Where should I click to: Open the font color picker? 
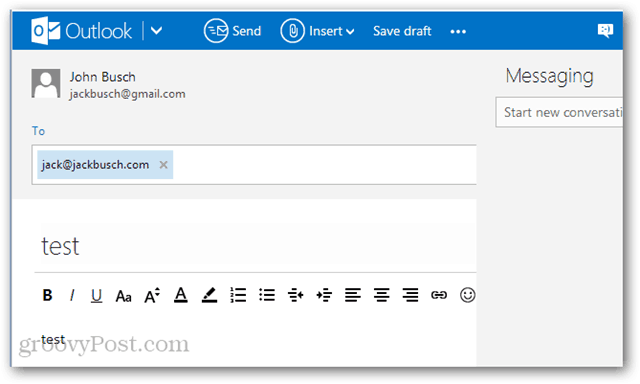[x=181, y=295]
